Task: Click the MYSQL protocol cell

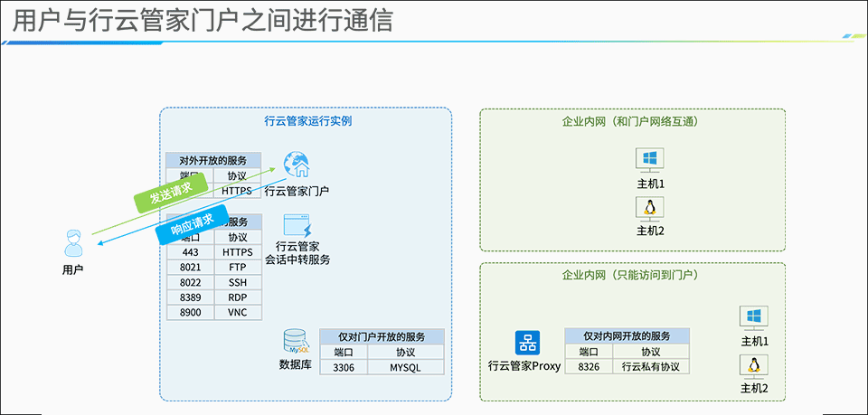Action: point(406,367)
